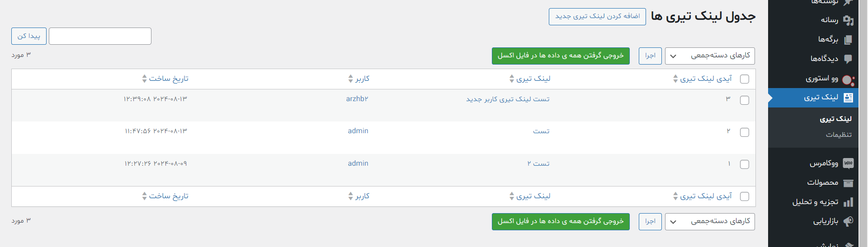Image resolution: width=868 pixels, height=247 pixels.
Task: Click اضافه کردن لینک تیری جدید button
Action: (x=597, y=17)
